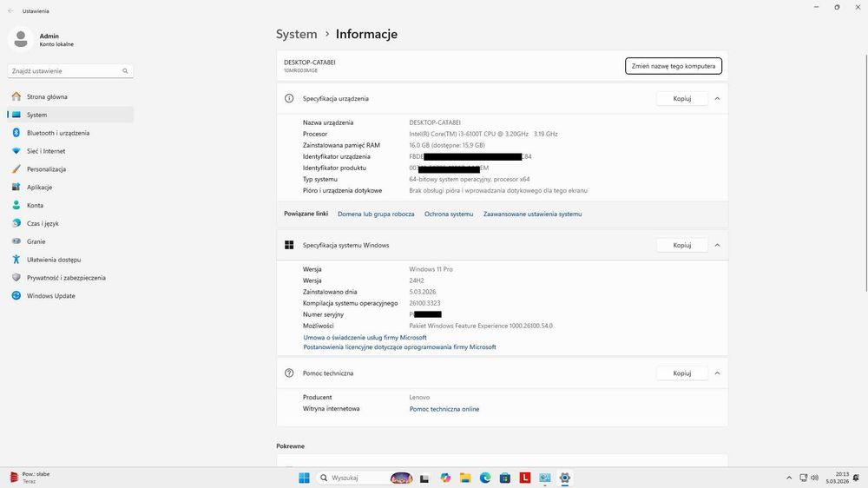Collapse the Pomoc techniczna section
The width and height of the screenshot is (868, 488).
[718, 373]
